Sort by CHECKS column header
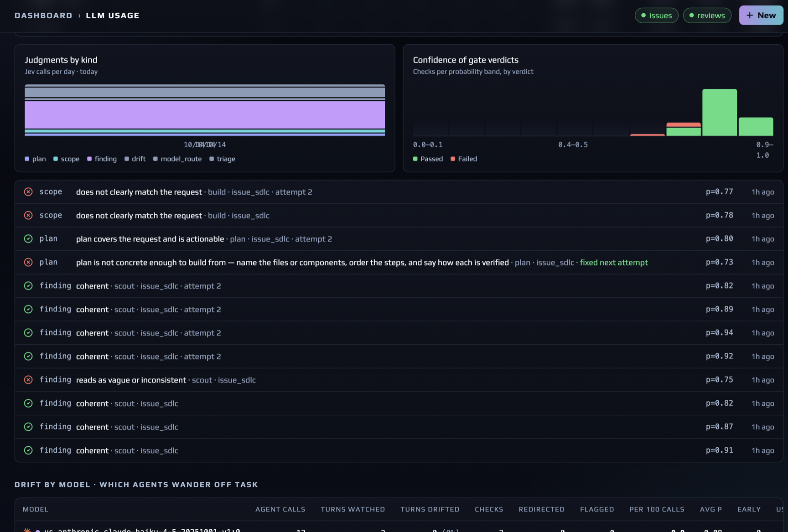 pyautogui.click(x=489, y=509)
